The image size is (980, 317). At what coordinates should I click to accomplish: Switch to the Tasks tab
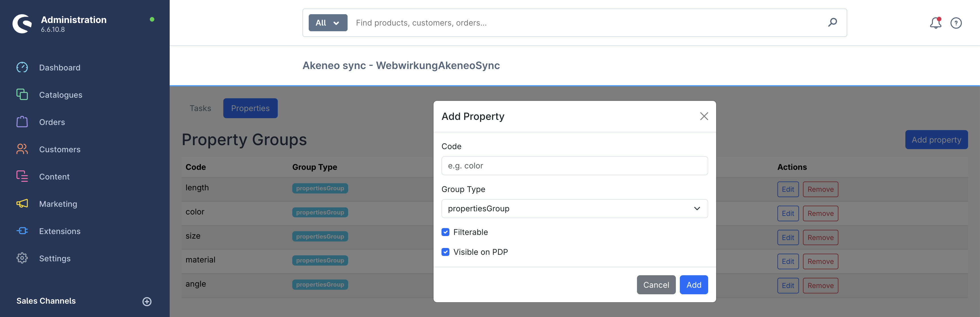(x=200, y=108)
